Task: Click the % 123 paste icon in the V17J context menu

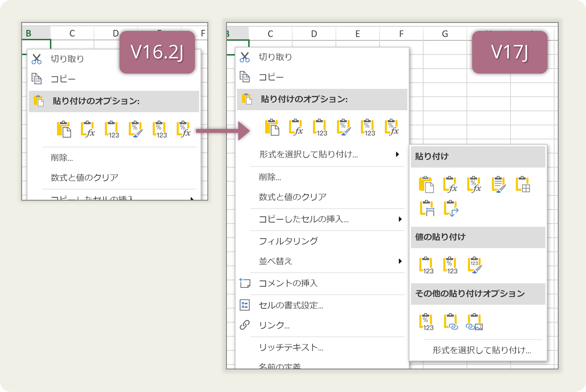Action: pos(368,127)
